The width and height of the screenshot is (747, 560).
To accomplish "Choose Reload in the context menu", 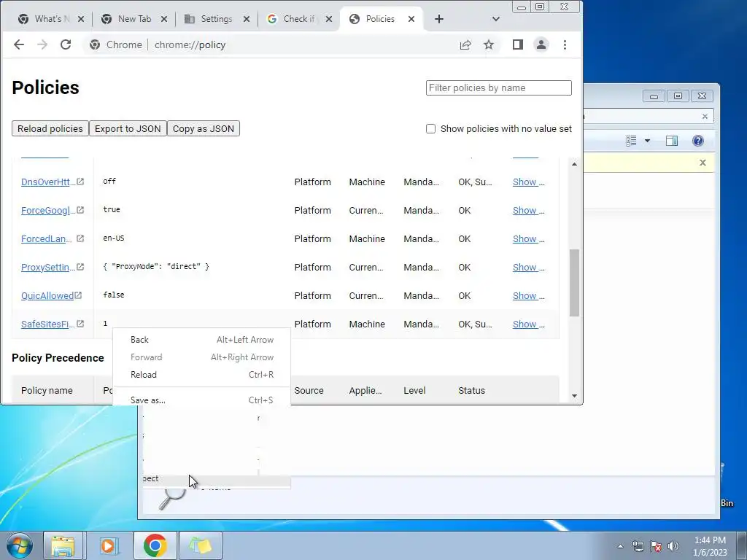I will (x=201, y=375).
